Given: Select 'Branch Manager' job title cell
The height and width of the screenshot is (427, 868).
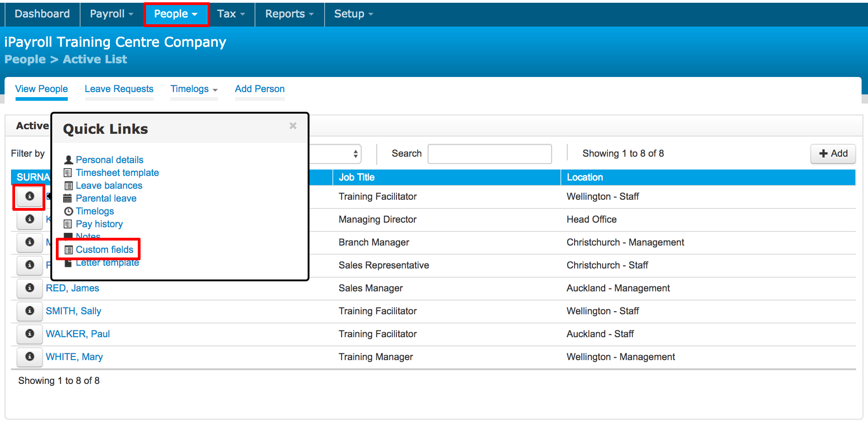Looking at the screenshot, I should pyautogui.click(x=374, y=242).
